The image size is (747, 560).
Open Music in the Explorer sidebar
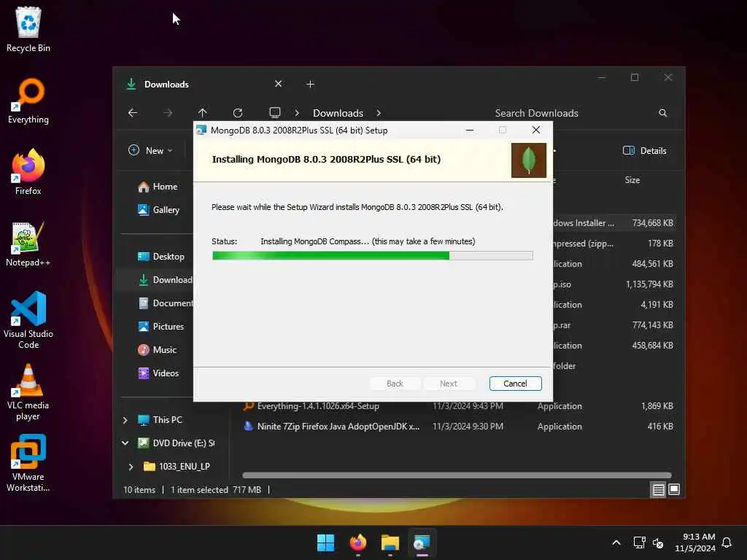click(x=158, y=350)
